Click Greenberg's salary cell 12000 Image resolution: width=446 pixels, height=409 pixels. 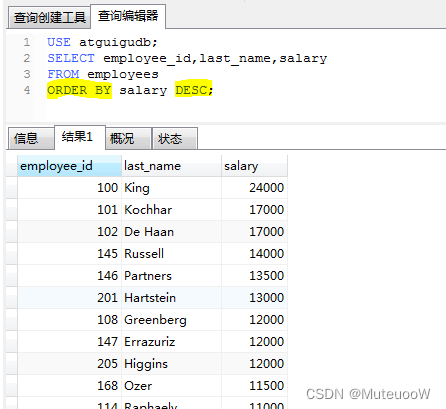point(254,320)
